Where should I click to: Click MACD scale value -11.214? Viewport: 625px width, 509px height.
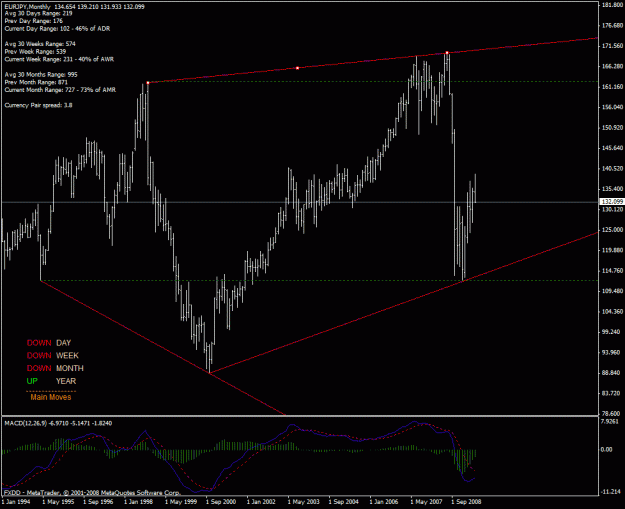pyautogui.click(x=611, y=492)
